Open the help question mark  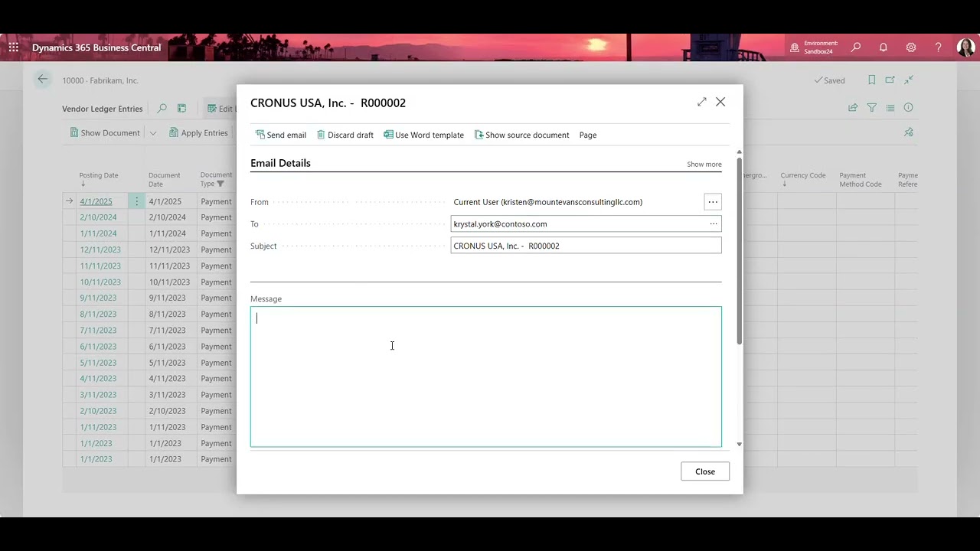coord(939,47)
